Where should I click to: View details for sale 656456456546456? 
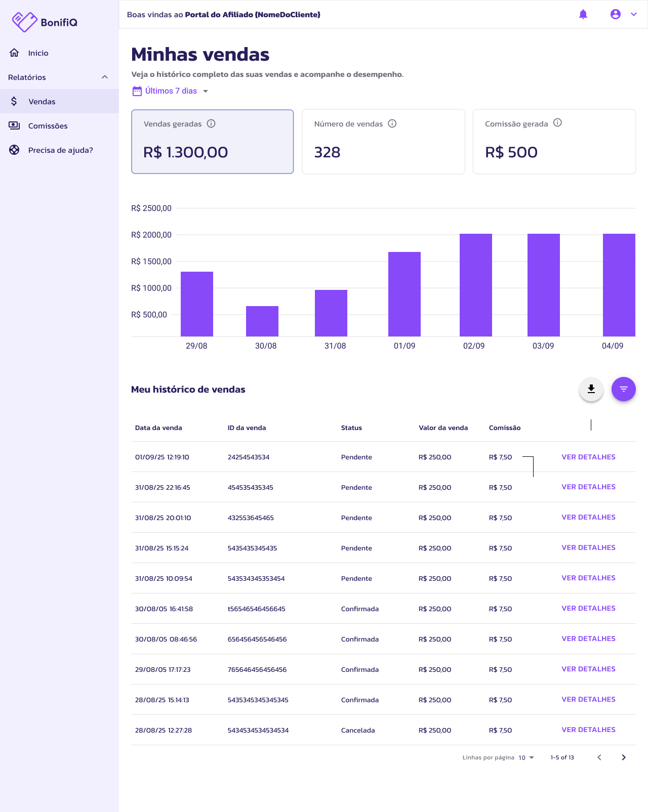(588, 638)
